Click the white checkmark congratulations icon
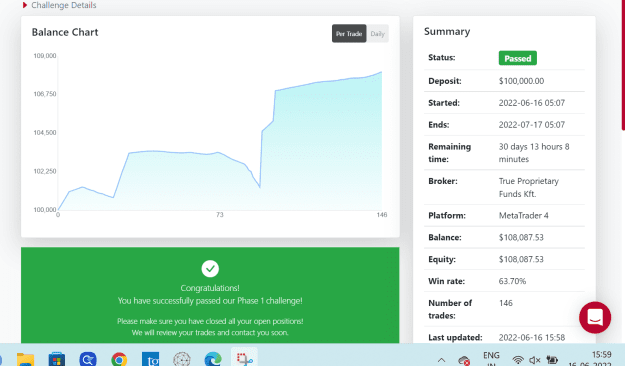The width and height of the screenshot is (625, 366). tap(210, 268)
